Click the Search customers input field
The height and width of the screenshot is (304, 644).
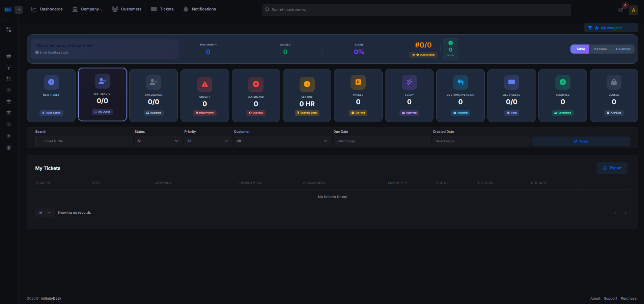click(x=417, y=10)
